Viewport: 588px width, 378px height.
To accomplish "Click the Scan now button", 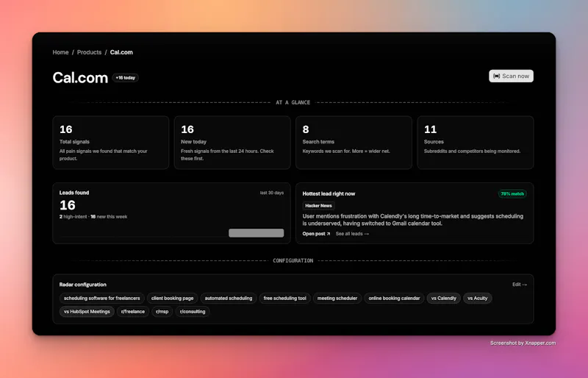I will click(x=511, y=76).
